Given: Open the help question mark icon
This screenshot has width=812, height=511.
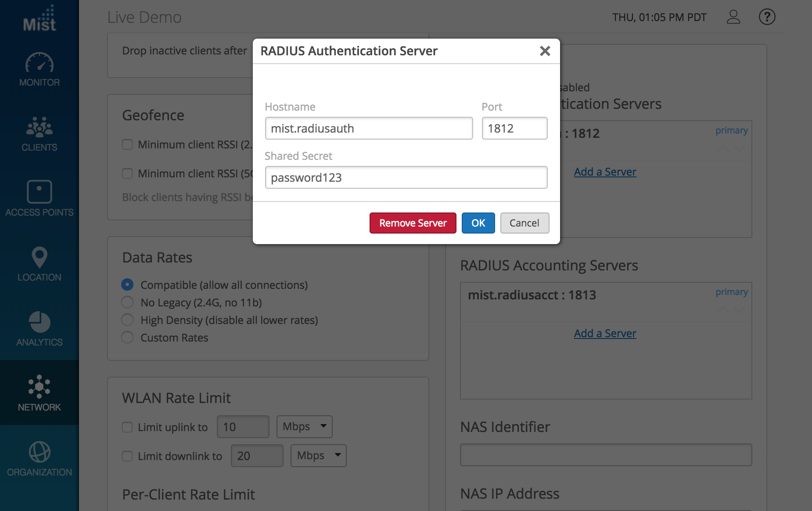Looking at the screenshot, I should (x=767, y=17).
